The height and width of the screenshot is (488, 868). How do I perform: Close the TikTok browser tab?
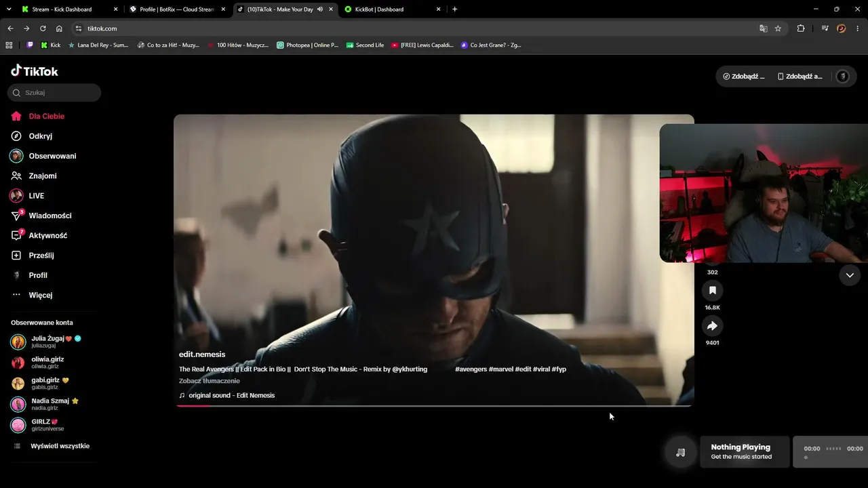pos(331,9)
